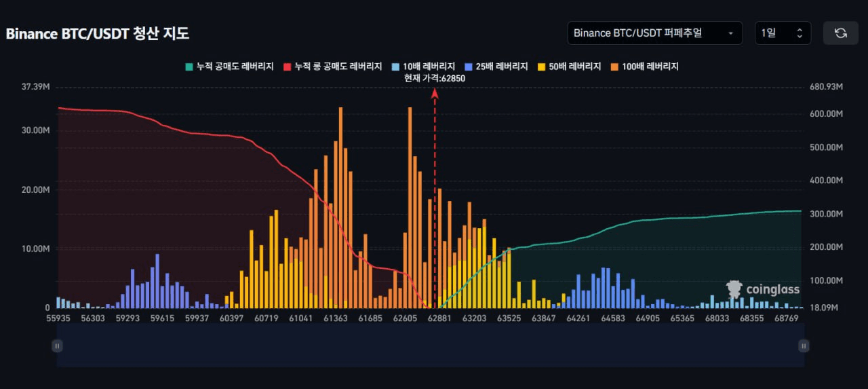Toggle the 누적 롱 공매도 레버리지 legend series
The height and width of the screenshot is (389, 868).
pos(331,67)
